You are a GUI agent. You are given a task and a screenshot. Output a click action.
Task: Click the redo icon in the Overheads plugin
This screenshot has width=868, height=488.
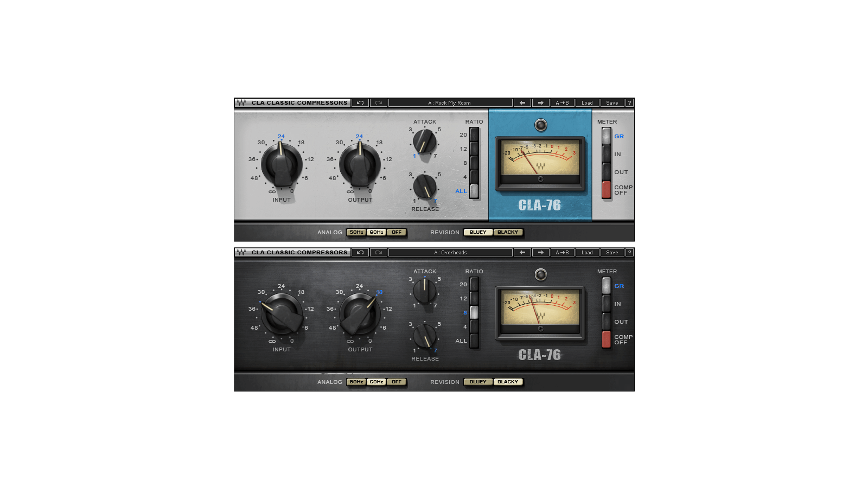pos(379,252)
